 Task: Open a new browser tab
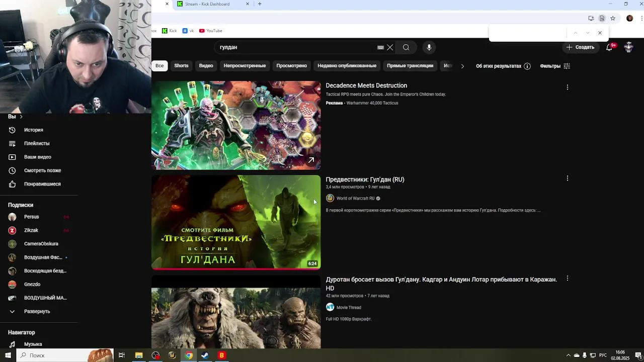point(260,4)
